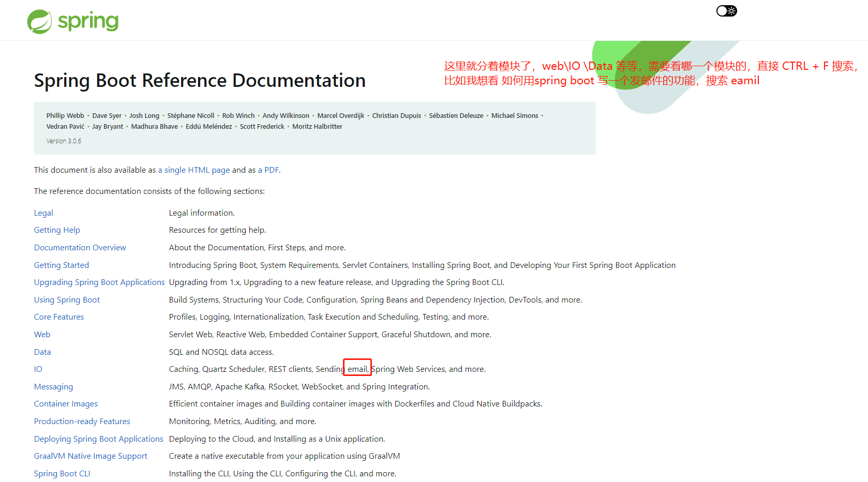
Task: Click the Spring leaf logo
Action: click(39, 22)
